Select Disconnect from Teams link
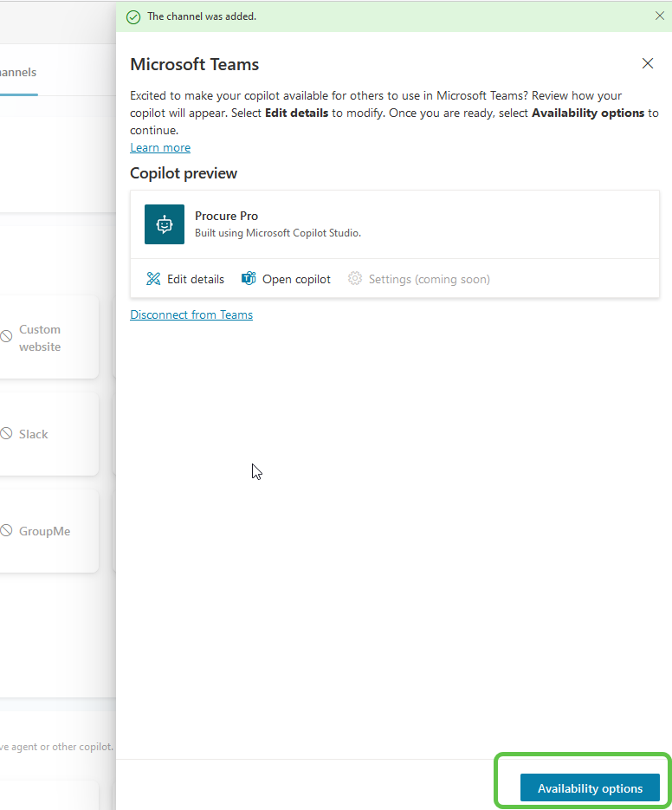672x810 pixels. coord(191,314)
